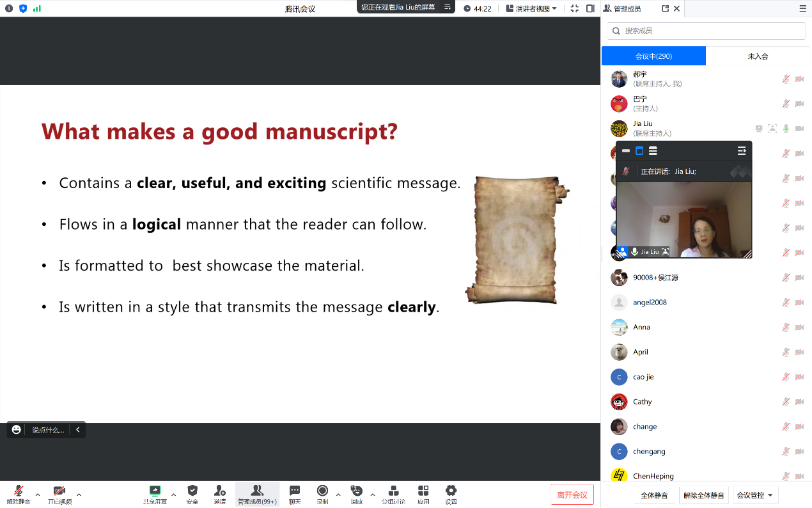Image resolution: width=812 pixels, height=508 pixels.
Task: Toggle Jia Liu's microphone in member list
Action: coord(786,129)
